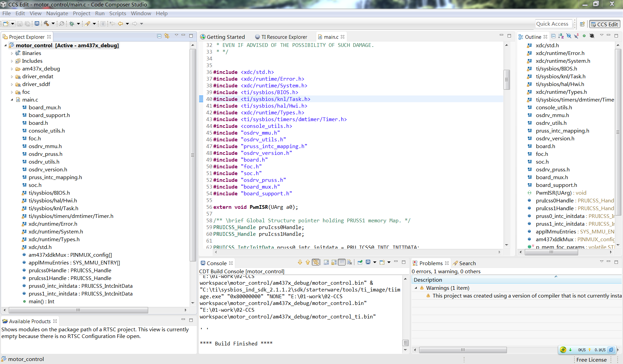Viewport: 623px width, 364px height.
Task: Open the Build hammer dropdown arrow
Action: (53, 24)
